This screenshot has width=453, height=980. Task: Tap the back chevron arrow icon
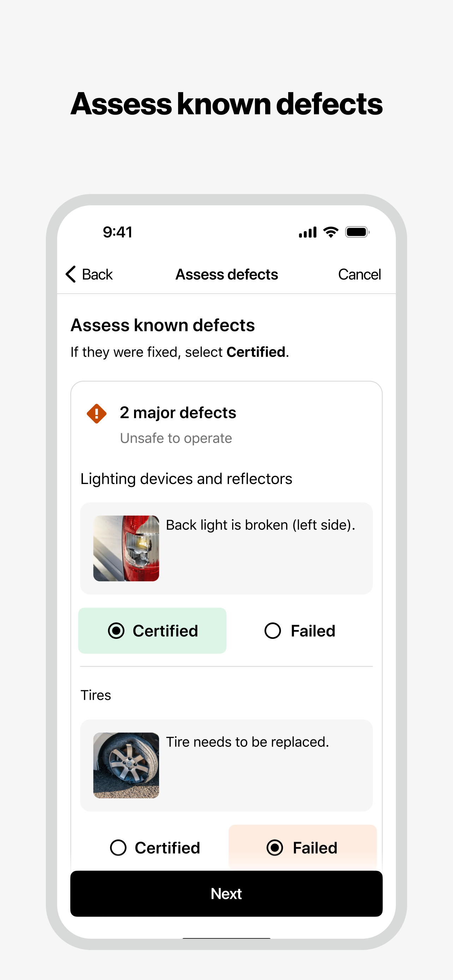[x=71, y=274]
